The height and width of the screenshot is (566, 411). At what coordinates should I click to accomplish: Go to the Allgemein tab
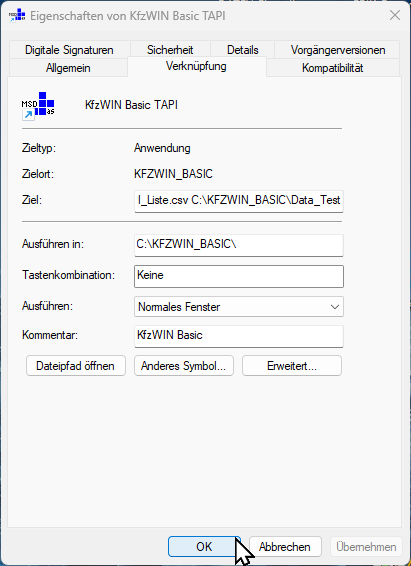coord(68,68)
